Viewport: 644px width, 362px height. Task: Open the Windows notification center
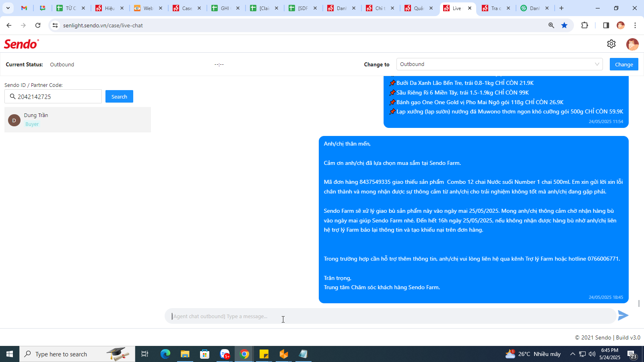click(x=632, y=354)
